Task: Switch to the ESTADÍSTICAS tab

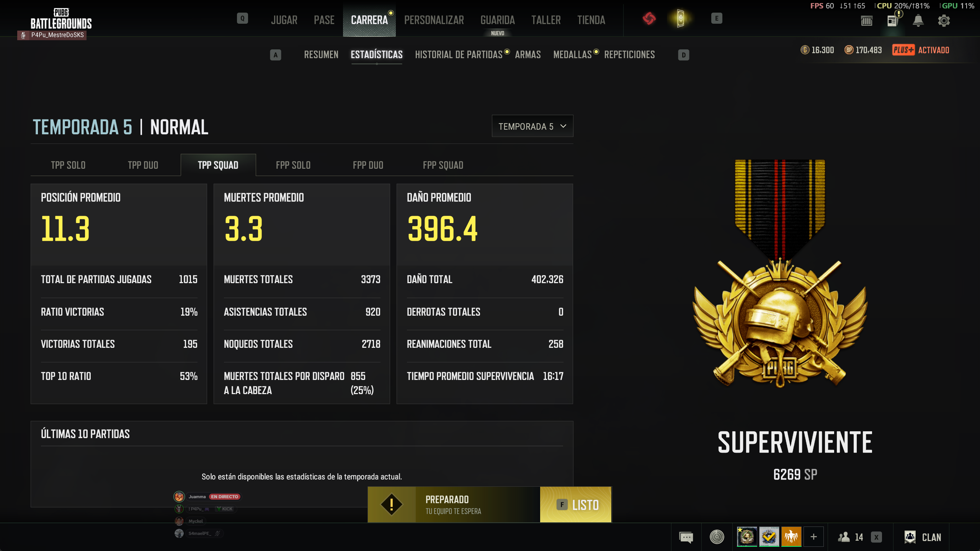Action: point(377,55)
